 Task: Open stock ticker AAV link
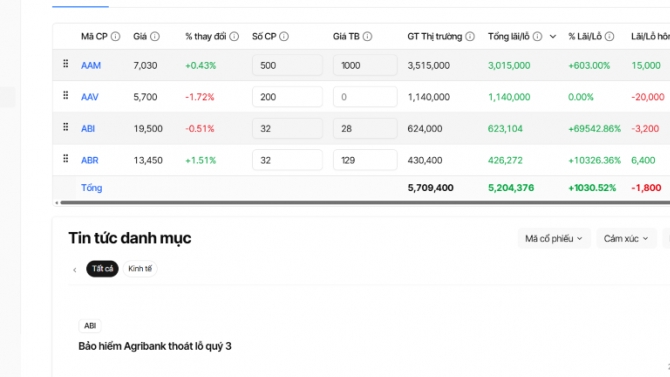click(x=90, y=97)
